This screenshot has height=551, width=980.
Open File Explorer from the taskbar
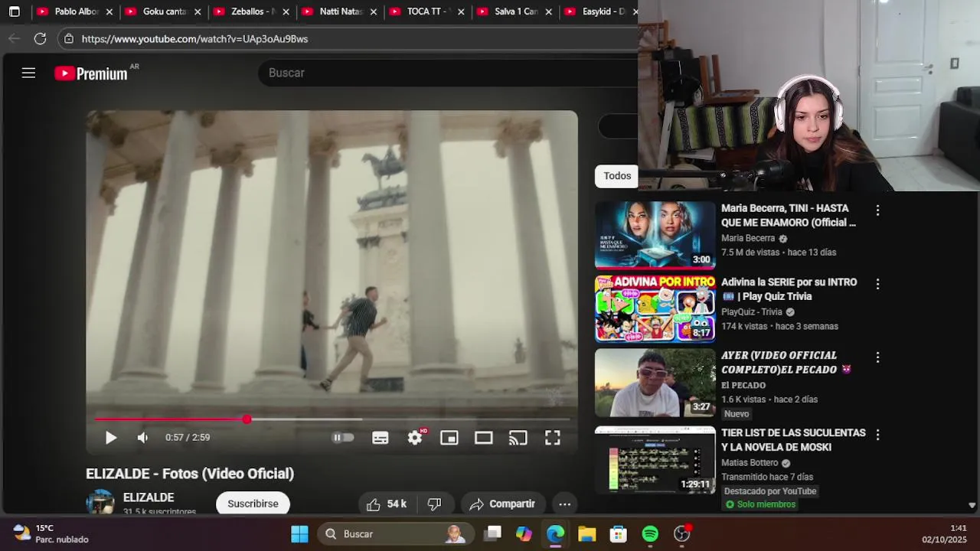point(586,534)
